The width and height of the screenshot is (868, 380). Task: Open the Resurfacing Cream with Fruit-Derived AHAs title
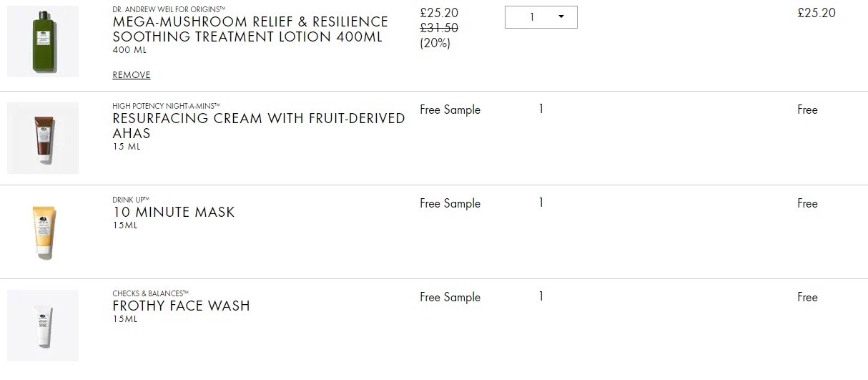click(x=259, y=126)
